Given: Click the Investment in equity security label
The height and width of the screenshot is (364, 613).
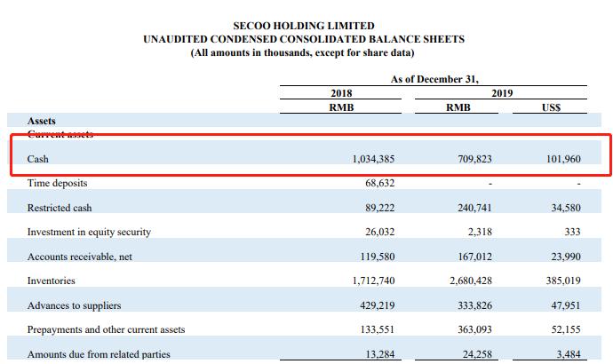Looking at the screenshot, I should point(89,232).
